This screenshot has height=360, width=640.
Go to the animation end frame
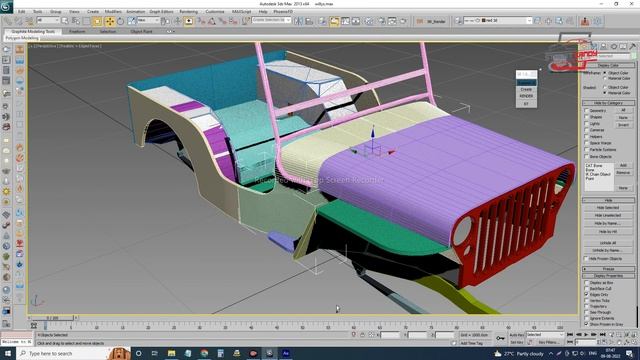click(602, 335)
